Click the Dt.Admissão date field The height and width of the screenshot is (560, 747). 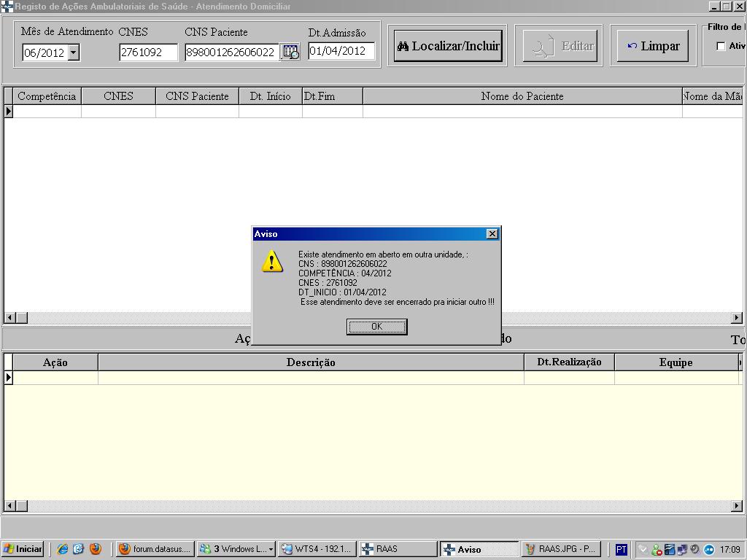tap(341, 51)
